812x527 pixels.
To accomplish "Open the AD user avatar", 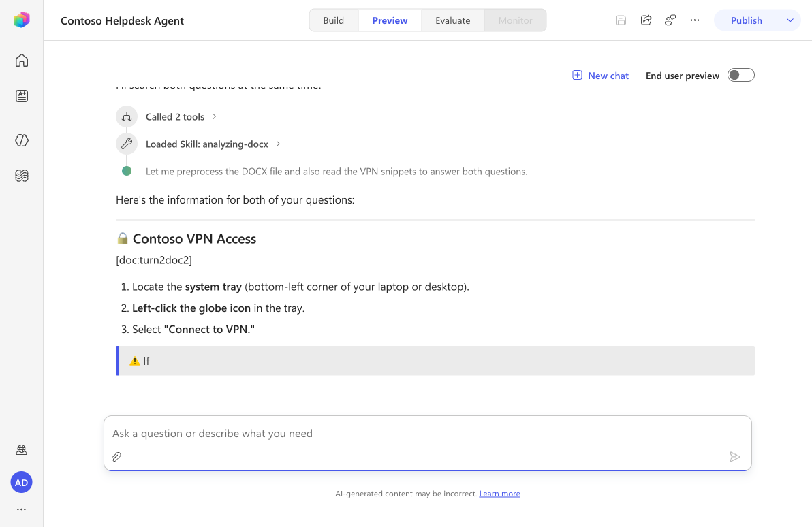I will 21,483.
